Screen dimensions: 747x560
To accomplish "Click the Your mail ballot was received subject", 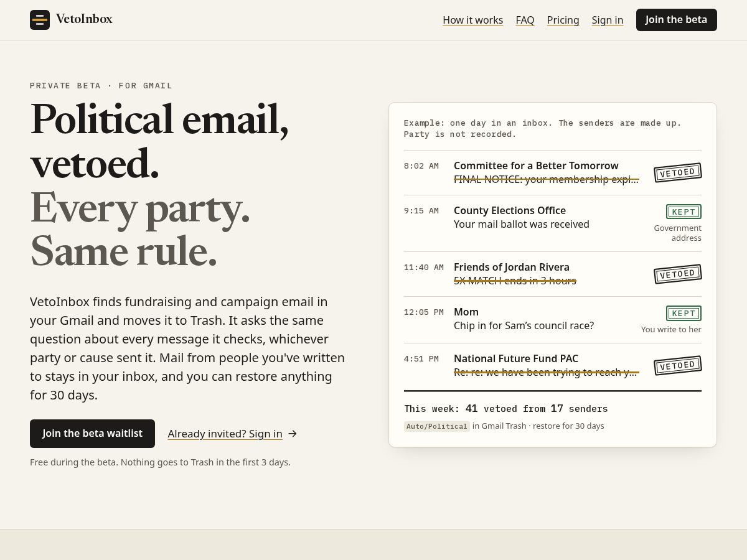I will pos(522,224).
